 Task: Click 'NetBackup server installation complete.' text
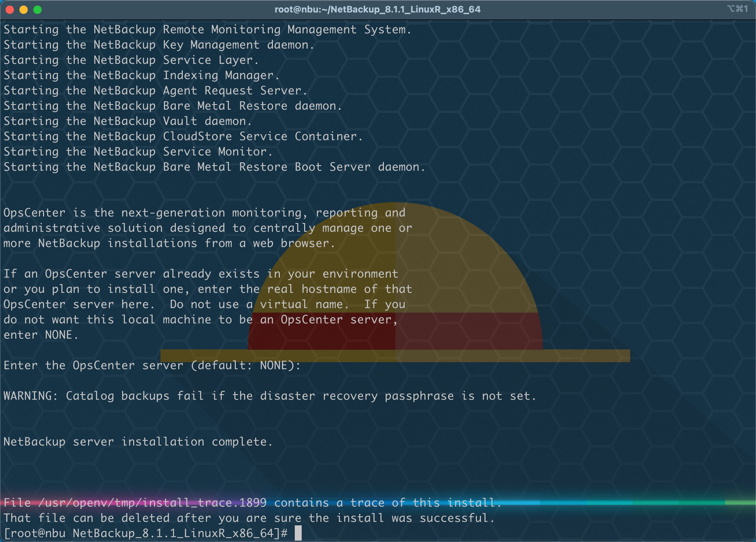coord(138,442)
